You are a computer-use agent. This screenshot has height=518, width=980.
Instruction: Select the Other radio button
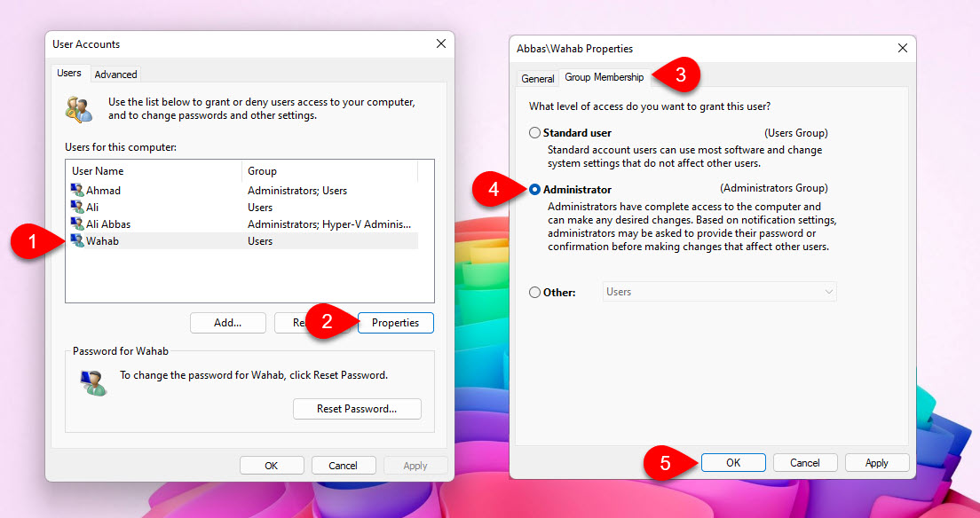click(x=534, y=292)
